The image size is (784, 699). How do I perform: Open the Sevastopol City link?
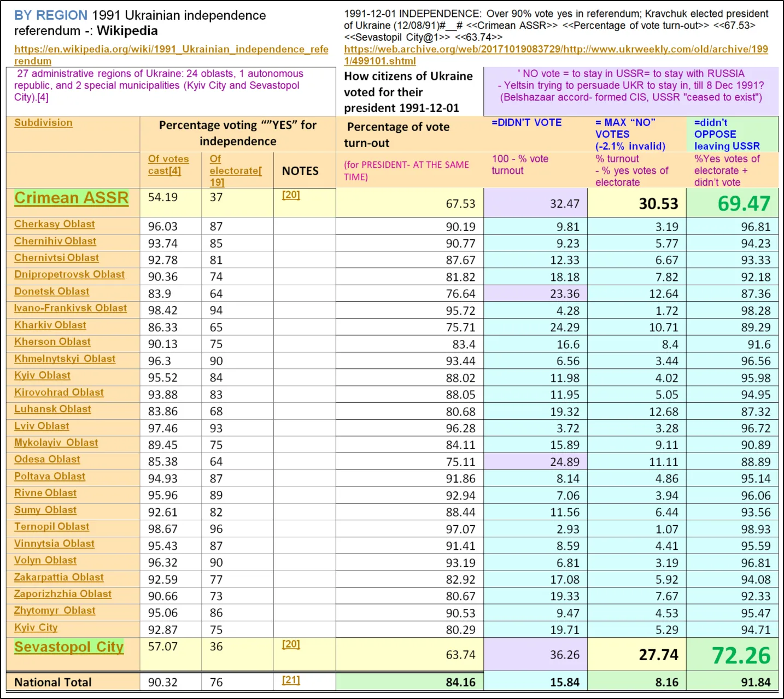point(69,647)
